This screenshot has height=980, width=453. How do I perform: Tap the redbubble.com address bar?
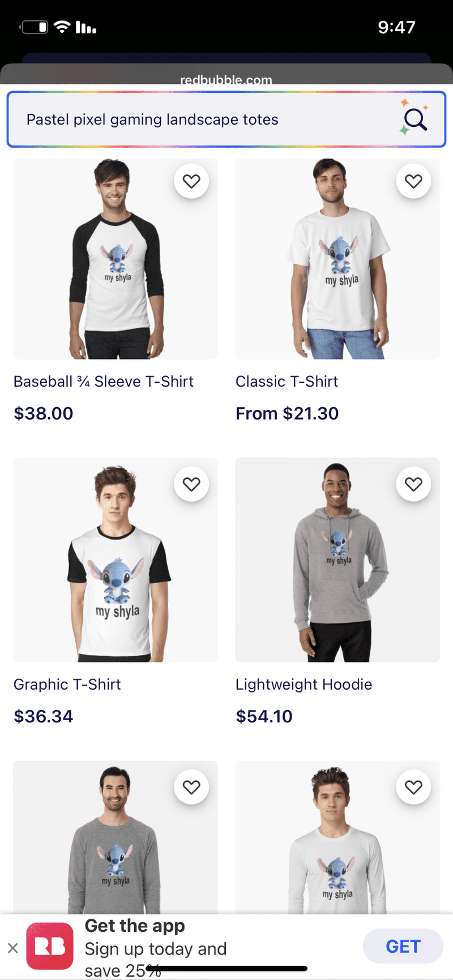tap(226, 80)
